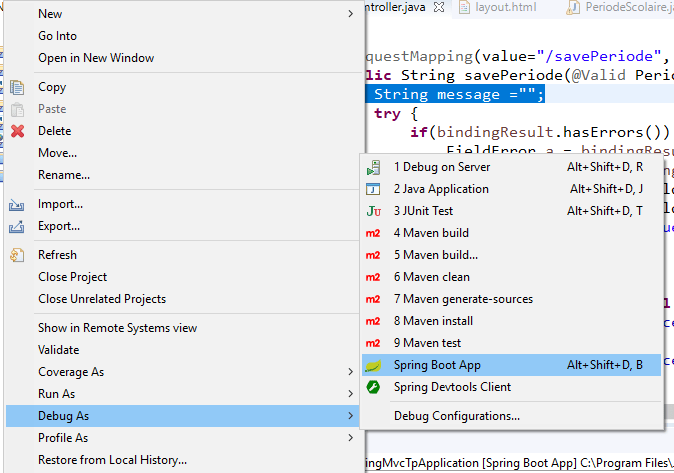
Task: Expand the Debug As submenu arrow
Action: pyautogui.click(x=351, y=416)
